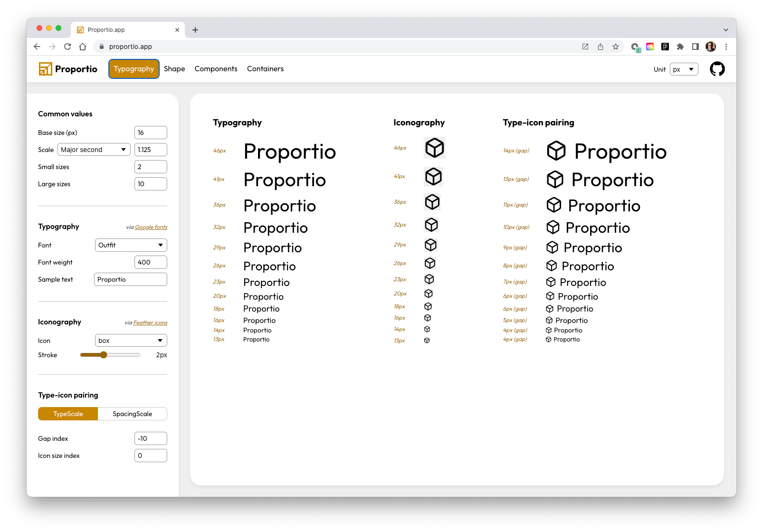Open the GitHub repository icon
Screen dimensions: 763x532
coord(717,69)
